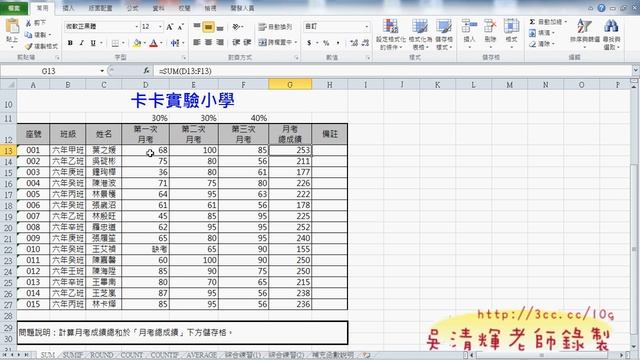Select column H header
This screenshot has width=640, height=360.
329,85
